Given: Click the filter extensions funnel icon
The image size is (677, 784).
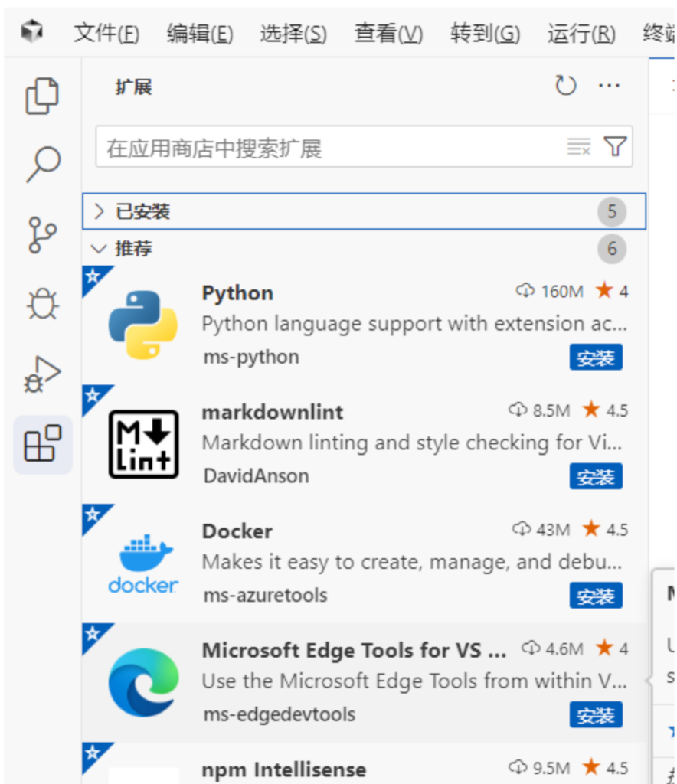Looking at the screenshot, I should point(615,147).
